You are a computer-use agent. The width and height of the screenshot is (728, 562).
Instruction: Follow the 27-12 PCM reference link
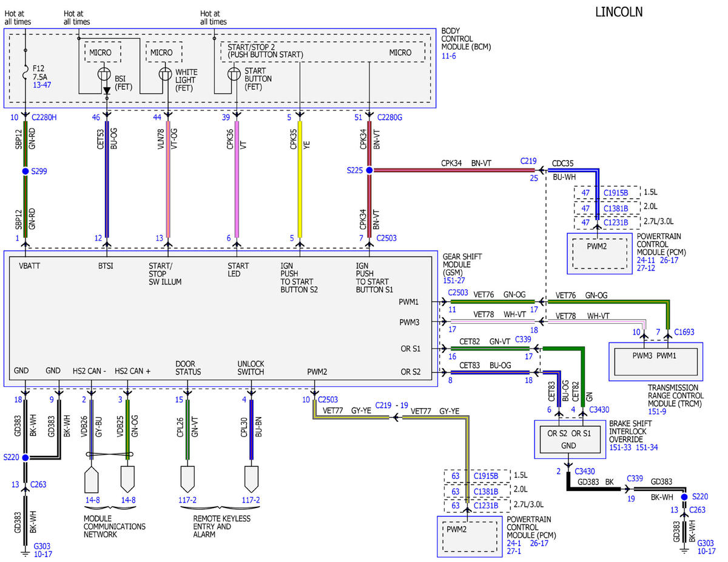[x=647, y=267]
